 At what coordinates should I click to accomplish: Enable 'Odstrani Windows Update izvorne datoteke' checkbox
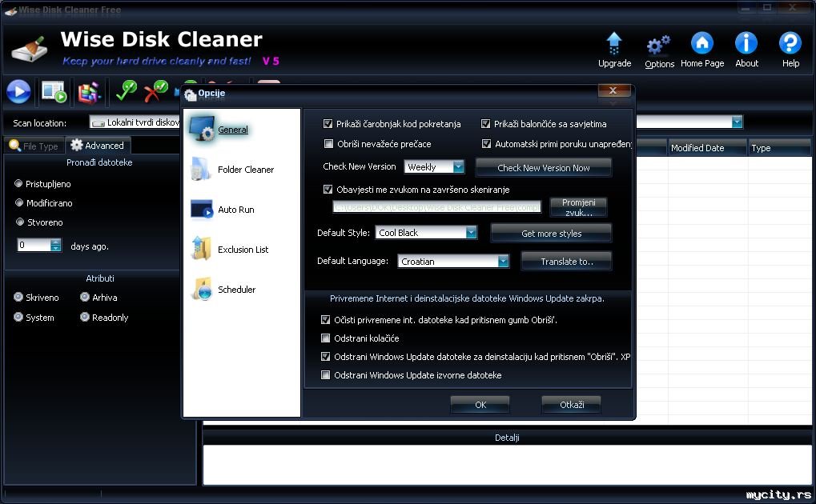pyautogui.click(x=326, y=375)
